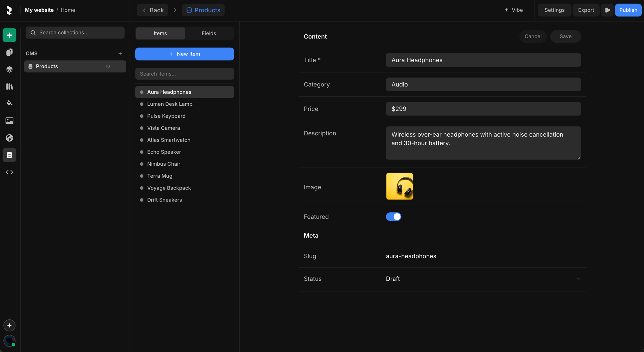Add a new CMS collection plus icon
Image resolution: width=644 pixels, height=352 pixels.
coord(120,54)
